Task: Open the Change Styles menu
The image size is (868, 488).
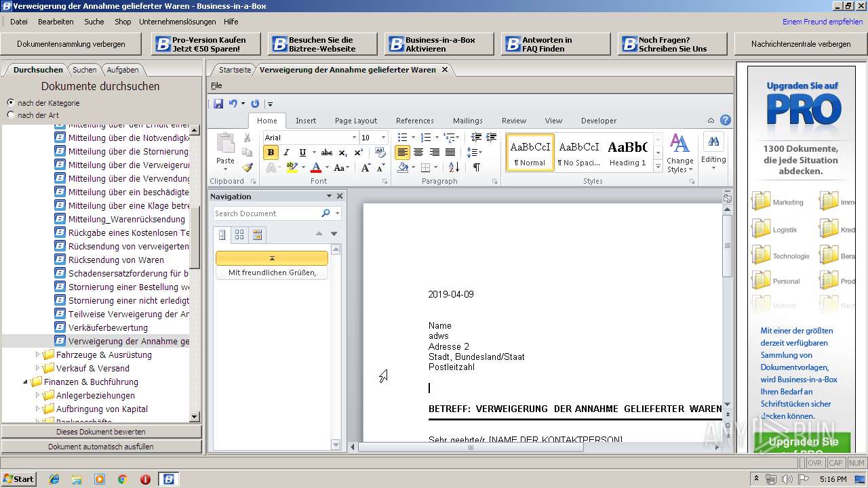Action: point(679,154)
